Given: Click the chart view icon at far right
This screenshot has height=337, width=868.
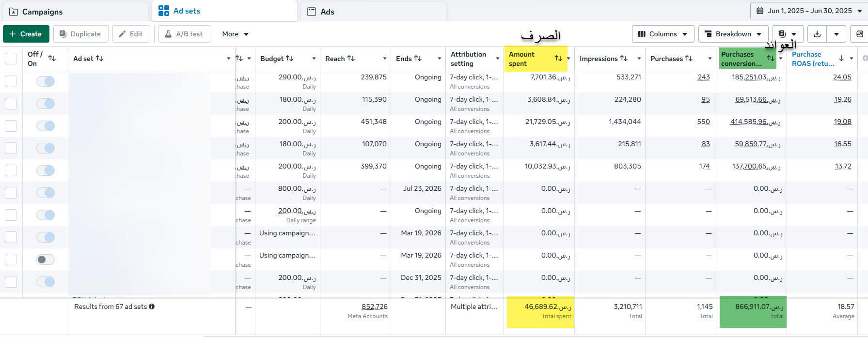Looking at the screenshot, I should [859, 34].
